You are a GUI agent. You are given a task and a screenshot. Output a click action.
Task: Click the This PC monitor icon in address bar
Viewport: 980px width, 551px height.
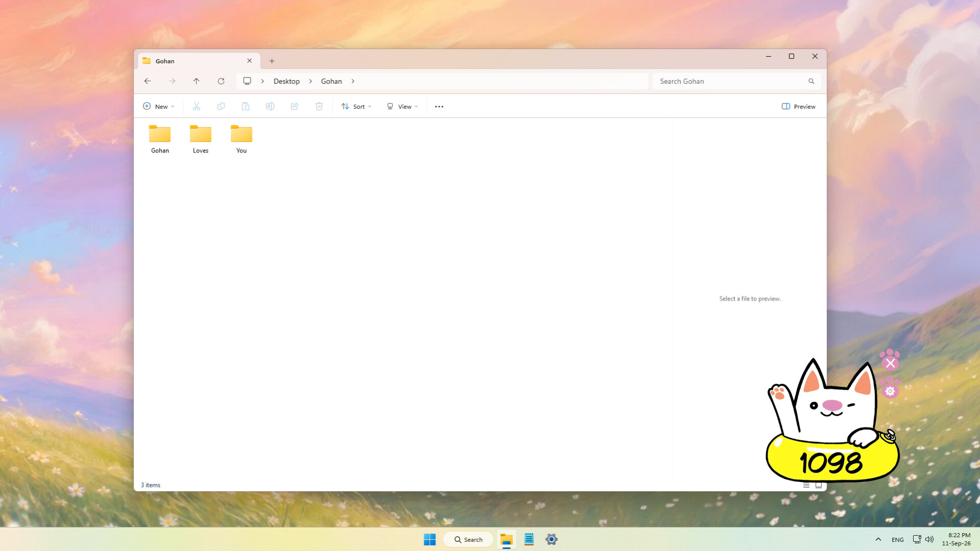(x=247, y=81)
